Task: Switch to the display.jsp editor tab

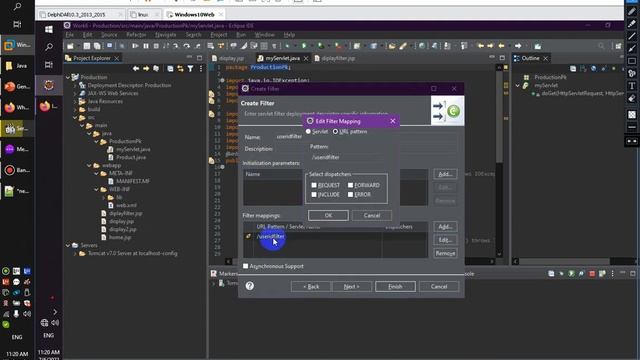Action: (x=231, y=58)
